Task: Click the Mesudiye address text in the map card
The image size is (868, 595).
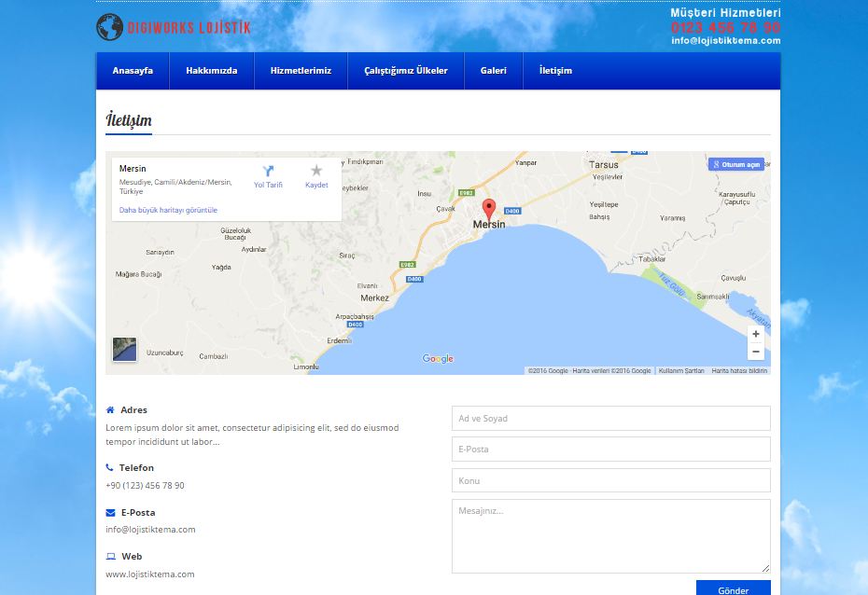Action: click(x=175, y=187)
